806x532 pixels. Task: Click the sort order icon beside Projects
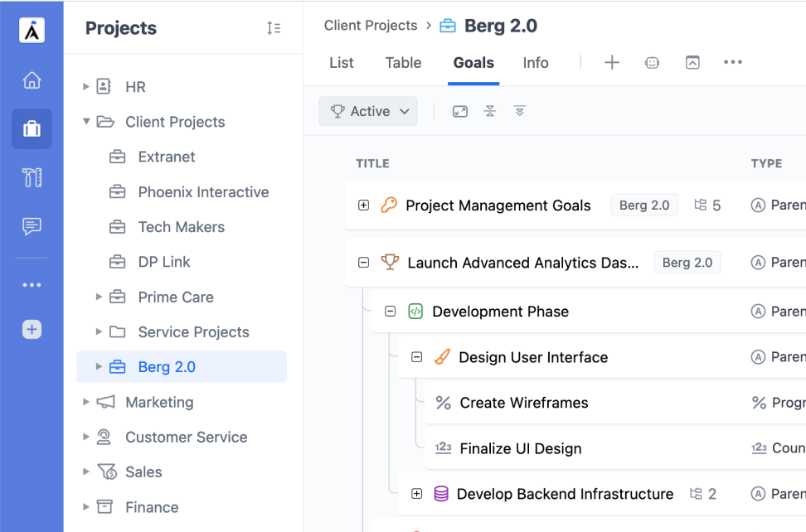coord(274,28)
